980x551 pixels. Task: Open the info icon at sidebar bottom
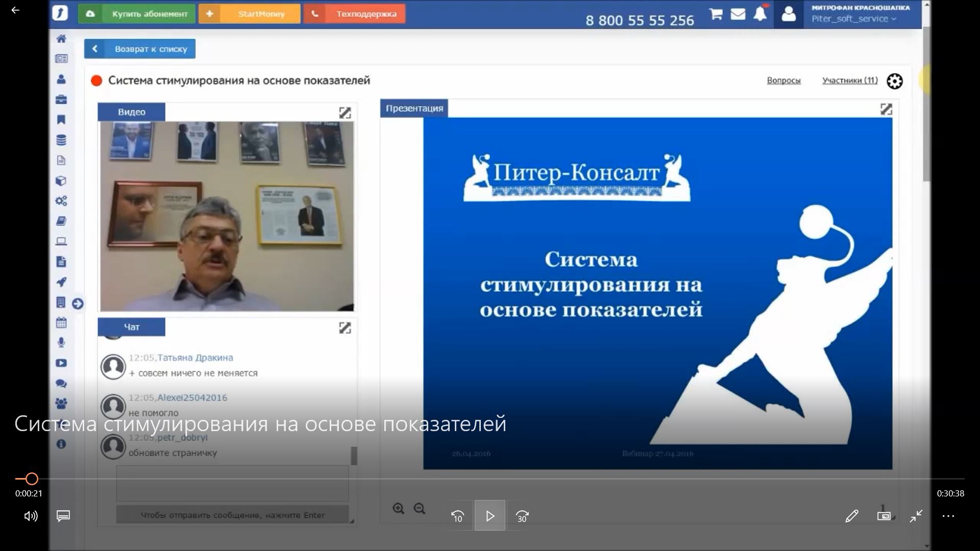pos(61,444)
